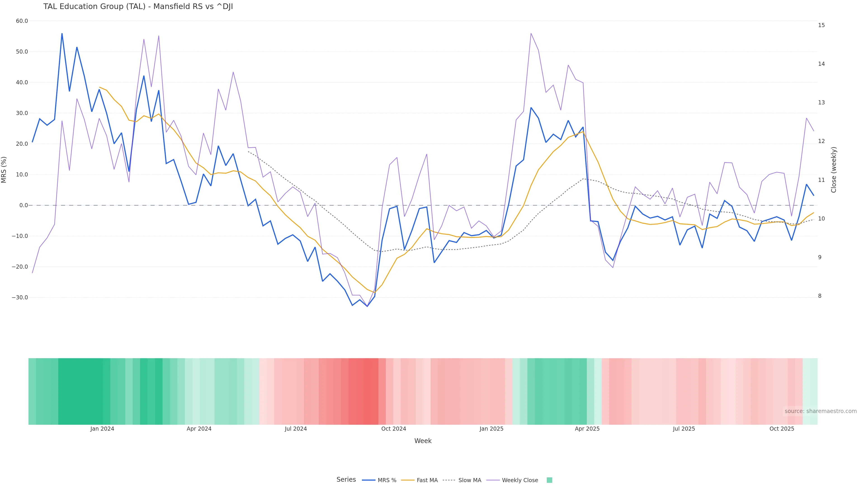The image size is (868, 488).
Task: Click the 15 tick on Close axis
Action: (x=821, y=25)
